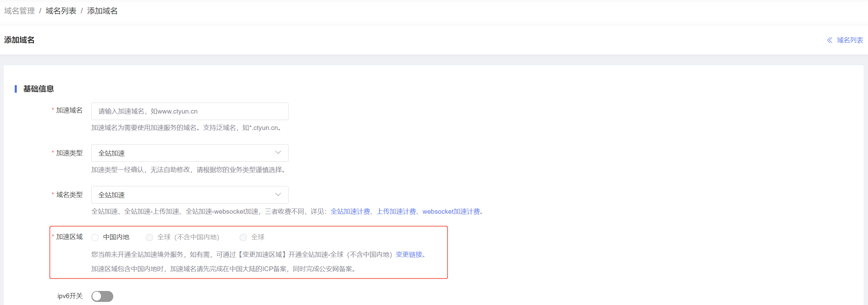Screen dimensions: 868x305
Task: Open the 加速类型 dropdown
Action: [190, 153]
